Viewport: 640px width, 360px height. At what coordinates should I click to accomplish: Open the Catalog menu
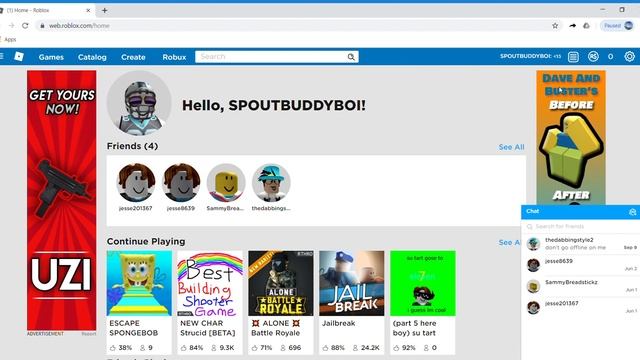92,57
